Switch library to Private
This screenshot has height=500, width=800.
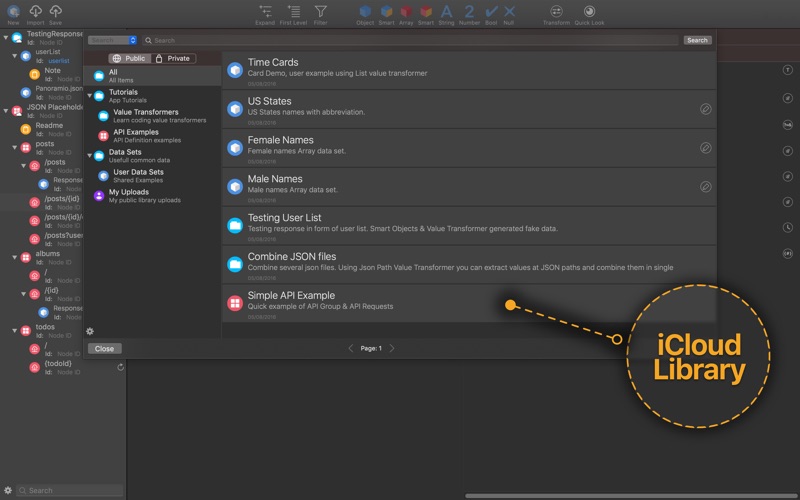(173, 58)
